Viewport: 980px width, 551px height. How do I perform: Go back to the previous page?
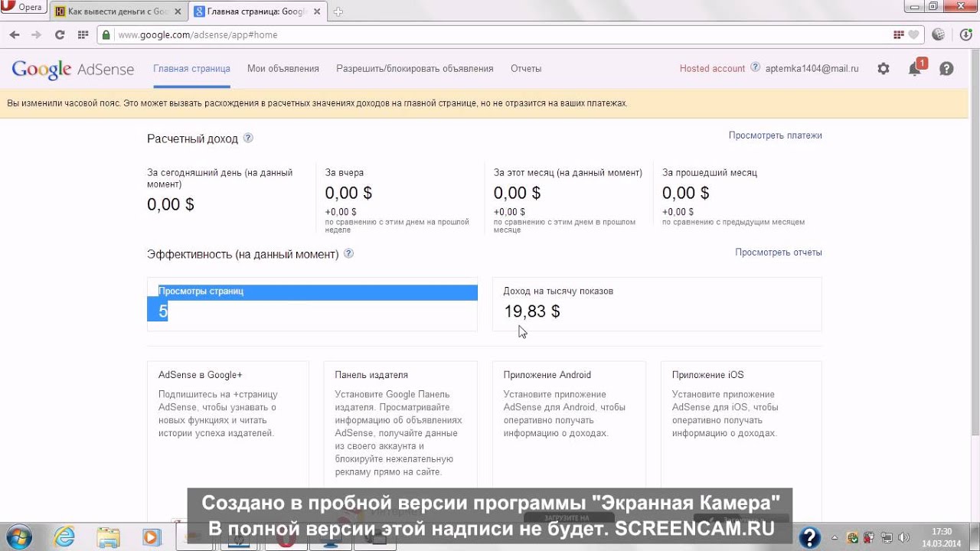point(15,34)
